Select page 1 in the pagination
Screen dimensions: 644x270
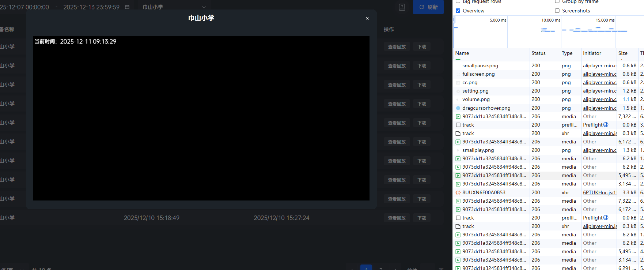click(366, 268)
